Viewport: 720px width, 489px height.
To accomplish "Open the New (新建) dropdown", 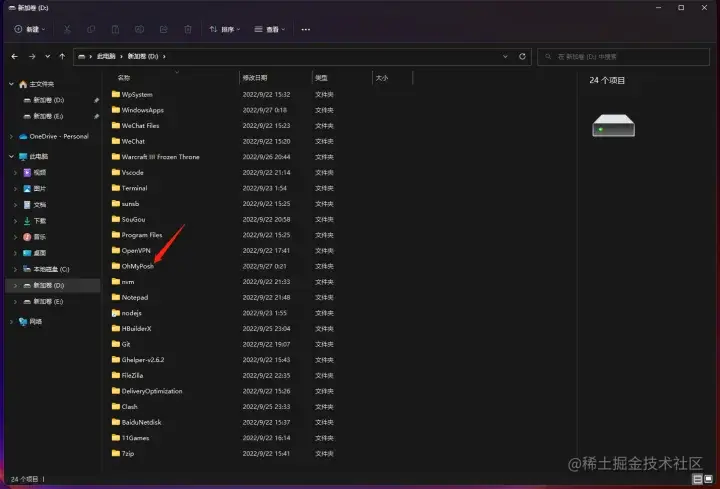I will [x=30, y=29].
